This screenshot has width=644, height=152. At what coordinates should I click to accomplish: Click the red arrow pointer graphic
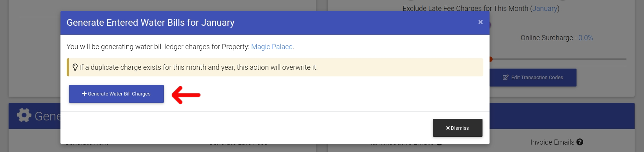pyautogui.click(x=186, y=95)
